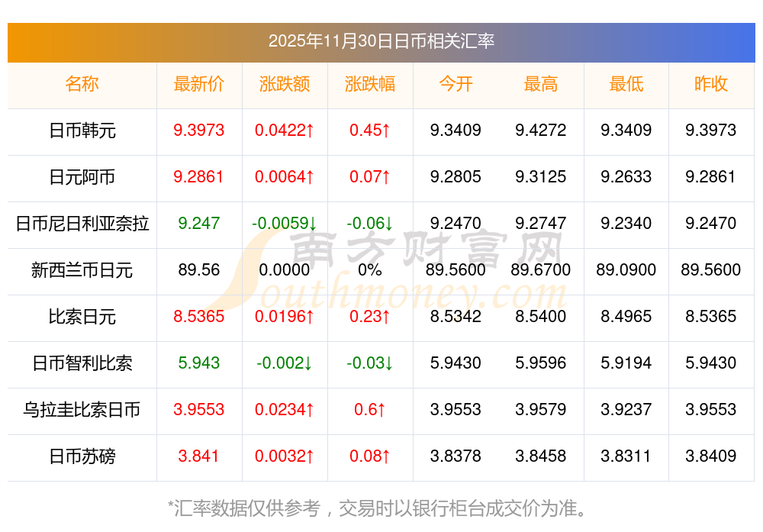Image resolution: width=763 pixels, height=532 pixels.
Task: Click the high value 3.9579
Action: click(x=541, y=409)
